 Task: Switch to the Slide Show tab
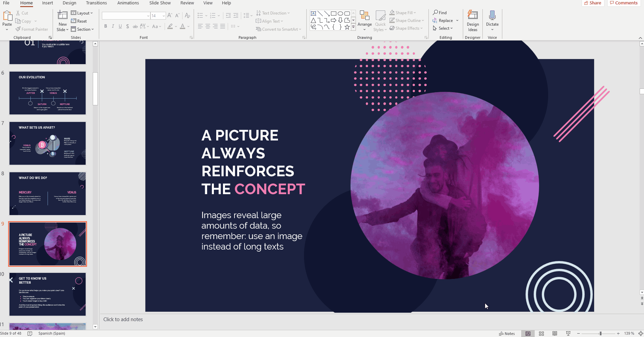point(160,3)
